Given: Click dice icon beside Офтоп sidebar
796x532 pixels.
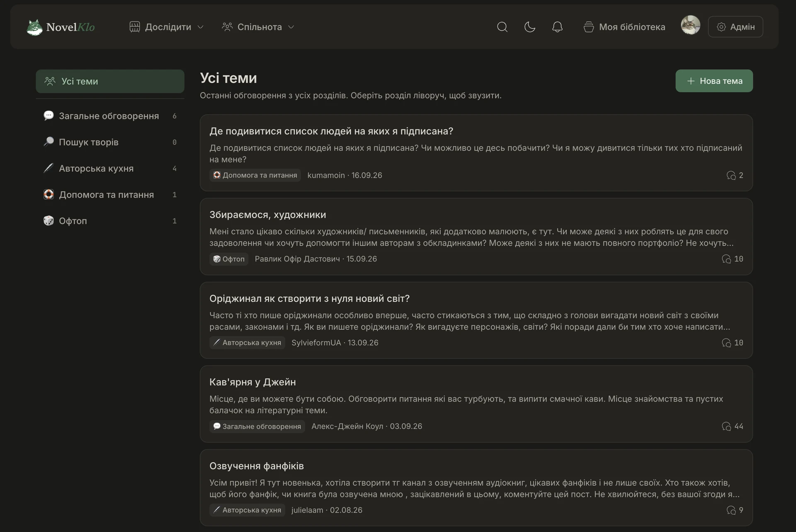Looking at the screenshot, I should tap(49, 220).
